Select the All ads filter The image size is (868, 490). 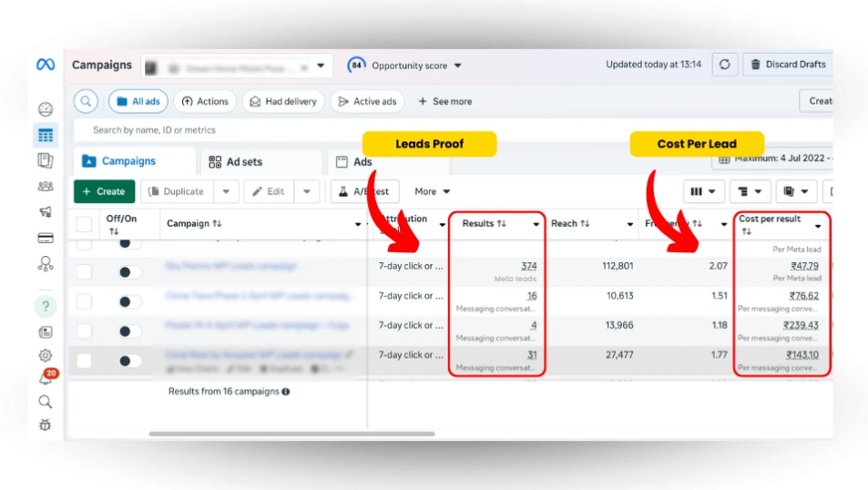pyautogui.click(x=138, y=101)
